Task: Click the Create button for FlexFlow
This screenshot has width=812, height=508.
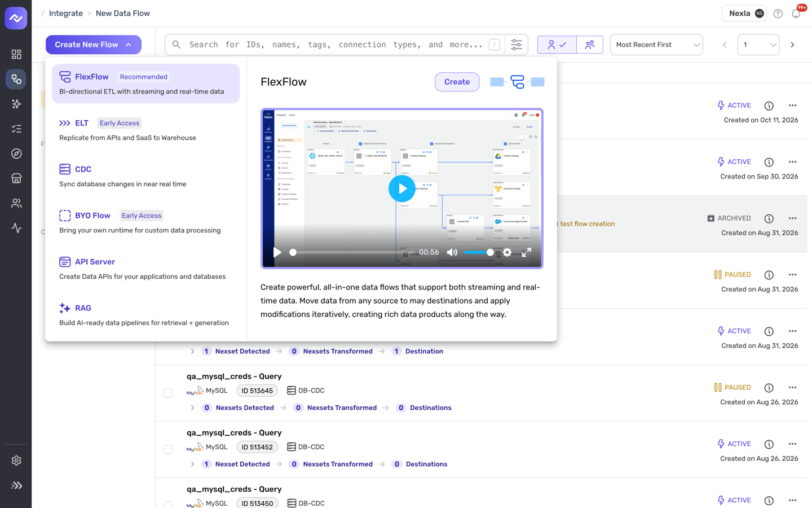Action: pos(457,82)
